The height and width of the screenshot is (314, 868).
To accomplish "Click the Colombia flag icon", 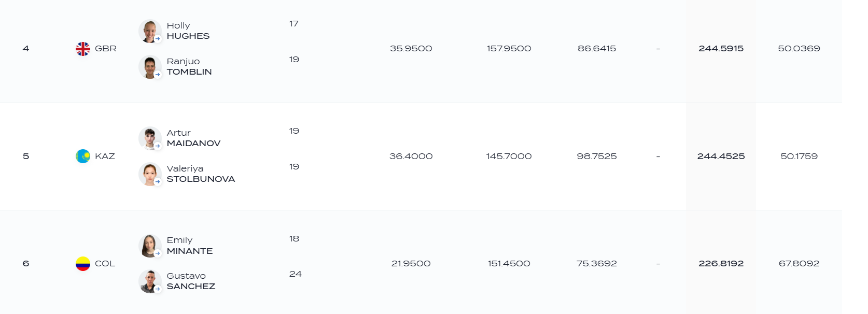I will [x=83, y=264].
